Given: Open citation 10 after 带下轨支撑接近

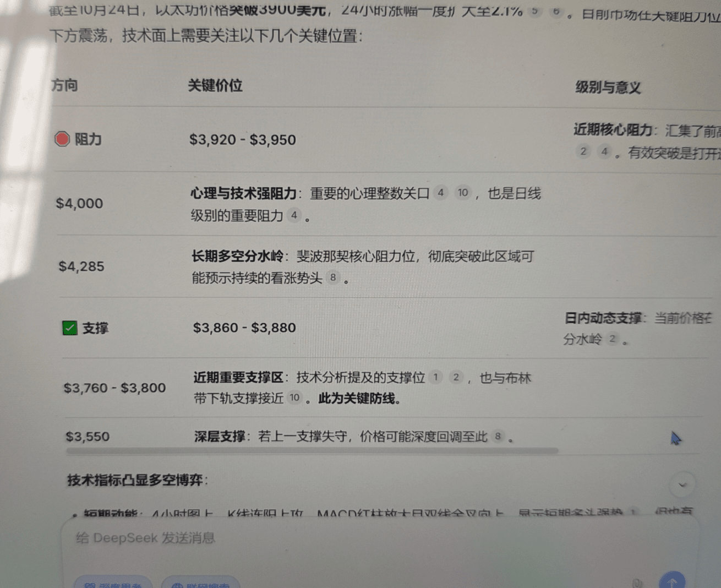Looking at the screenshot, I should (294, 398).
